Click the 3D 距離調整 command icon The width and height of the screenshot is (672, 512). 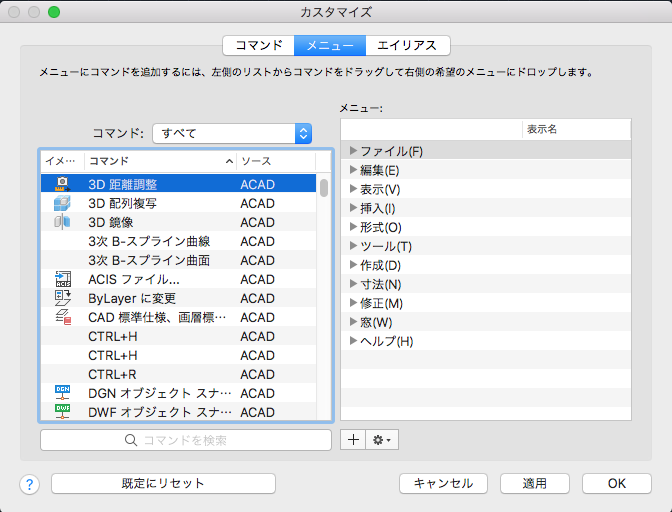[x=62, y=184]
